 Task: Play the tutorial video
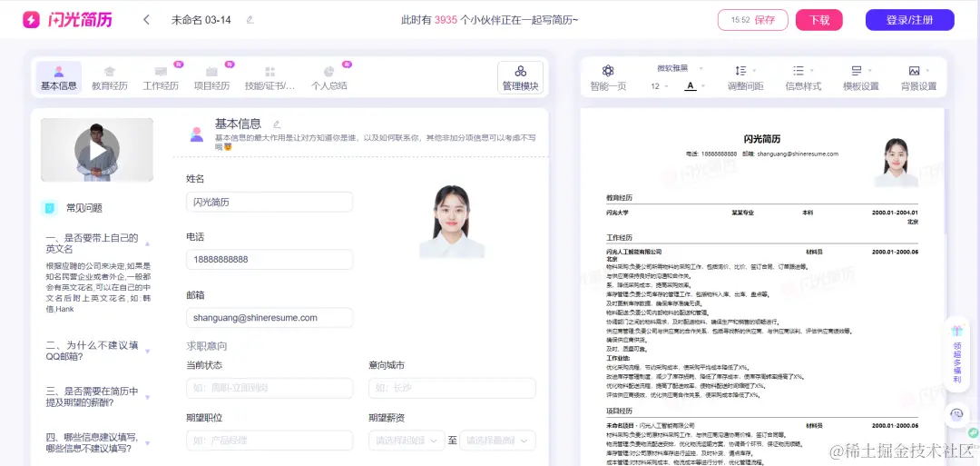97,150
